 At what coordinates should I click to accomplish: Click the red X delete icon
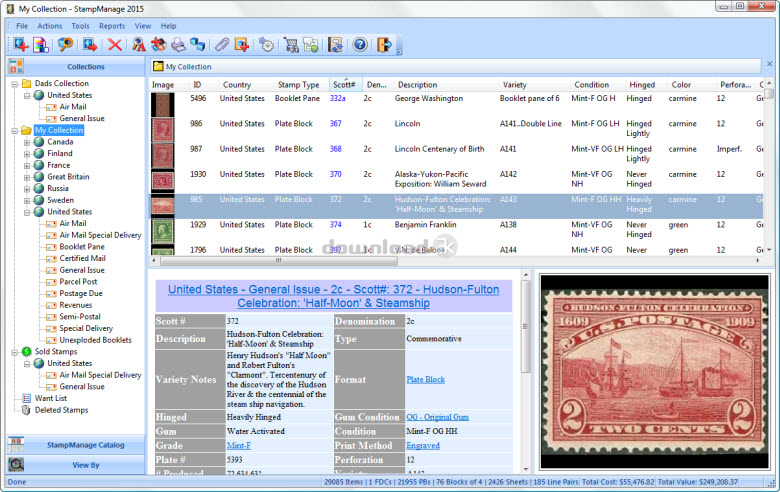(x=115, y=45)
